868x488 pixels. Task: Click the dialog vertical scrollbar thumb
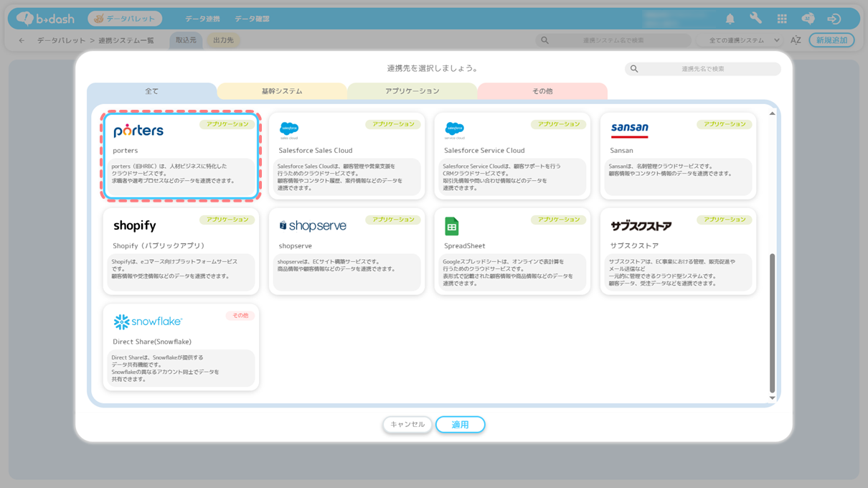[x=772, y=323]
